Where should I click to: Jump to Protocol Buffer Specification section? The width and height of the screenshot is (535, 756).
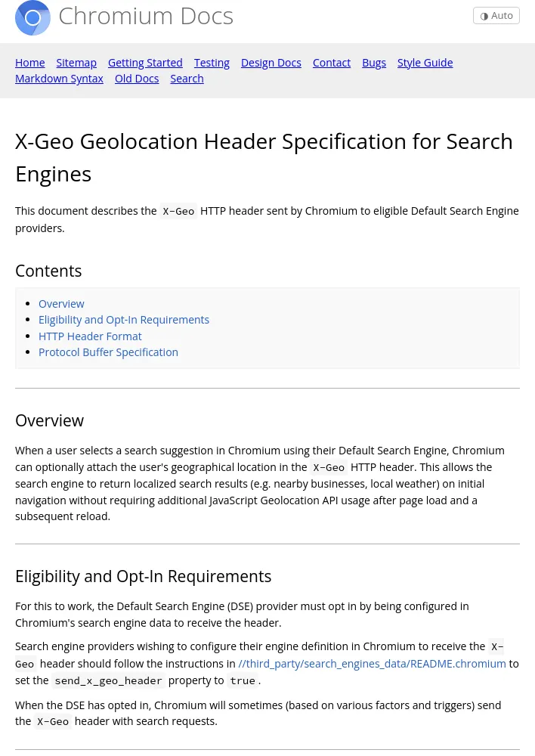109,352
